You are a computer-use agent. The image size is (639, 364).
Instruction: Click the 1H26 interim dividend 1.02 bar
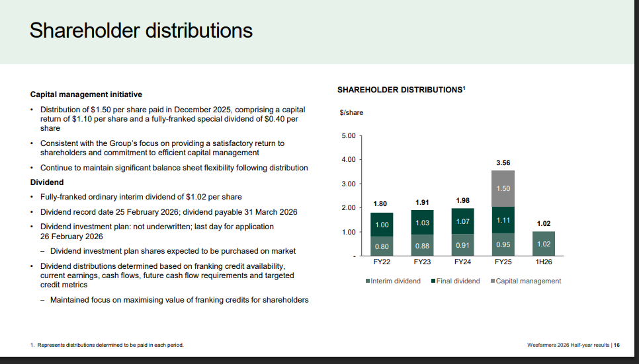click(x=544, y=243)
